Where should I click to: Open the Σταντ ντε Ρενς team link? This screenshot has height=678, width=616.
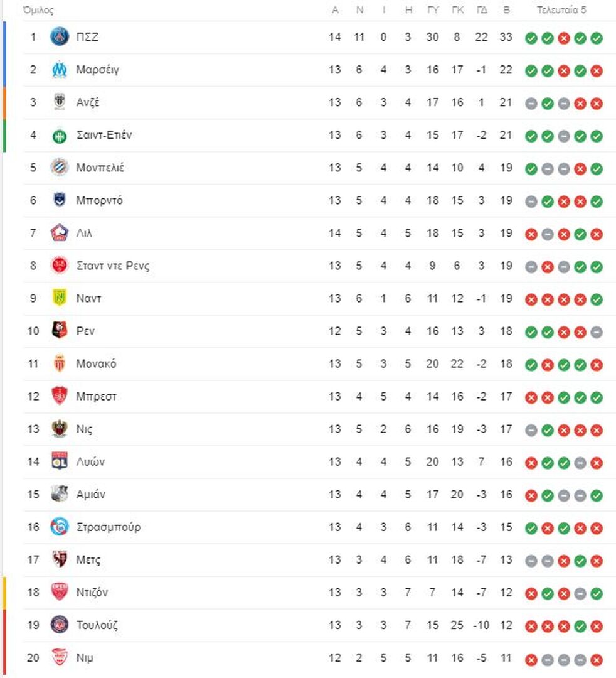tap(113, 266)
